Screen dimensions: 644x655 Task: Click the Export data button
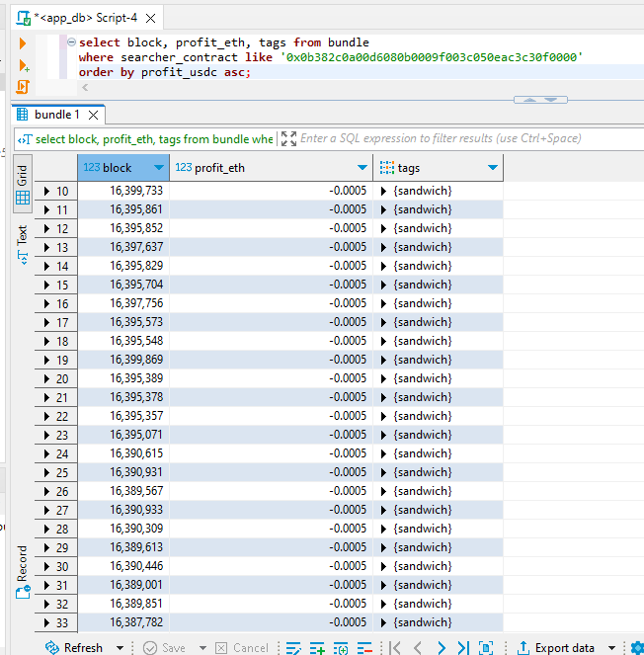coord(556,647)
